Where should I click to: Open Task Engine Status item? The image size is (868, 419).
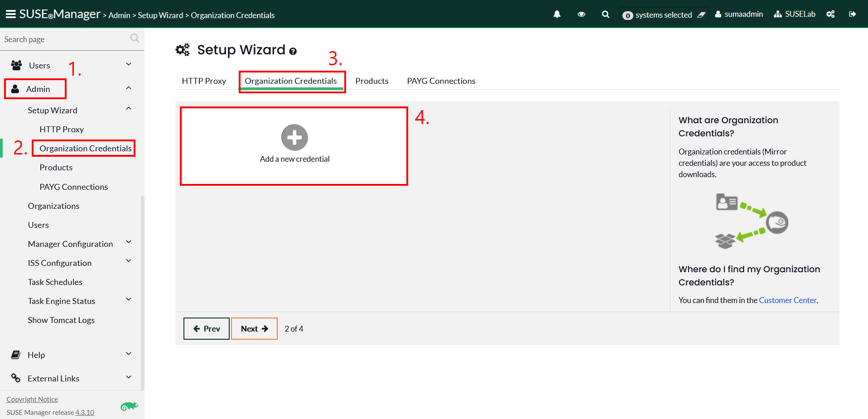coord(61,301)
